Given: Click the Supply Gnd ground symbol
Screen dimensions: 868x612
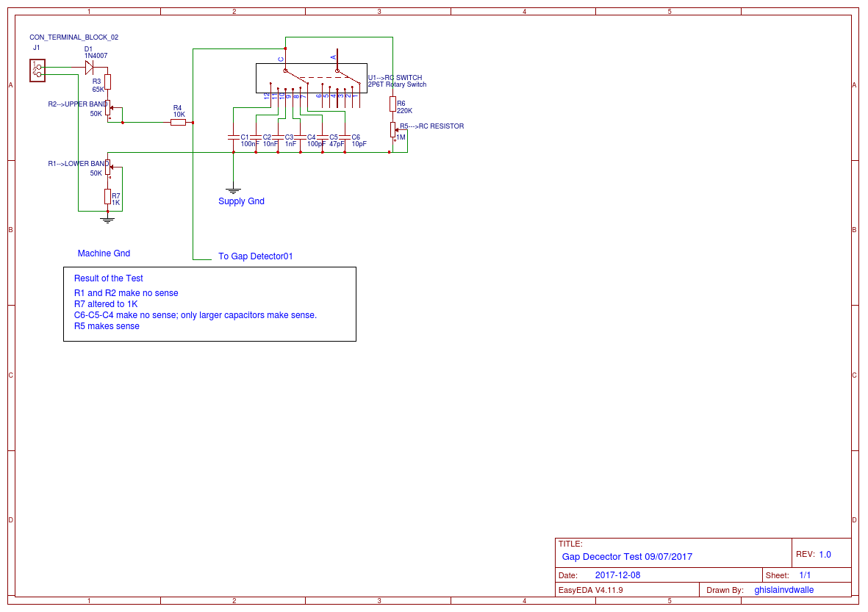Looking at the screenshot, I should [233, 190].
